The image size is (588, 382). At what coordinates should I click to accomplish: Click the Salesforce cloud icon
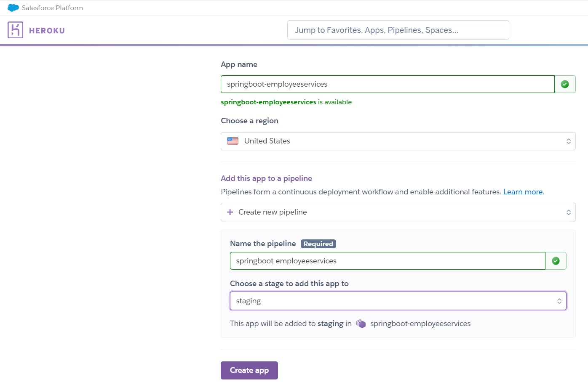coord(13,8)
